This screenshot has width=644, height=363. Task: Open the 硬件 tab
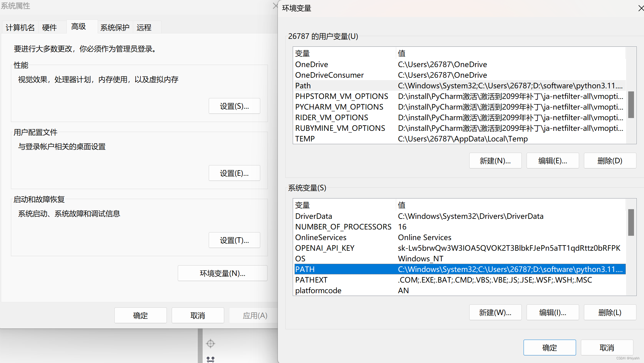pos(49,28)
